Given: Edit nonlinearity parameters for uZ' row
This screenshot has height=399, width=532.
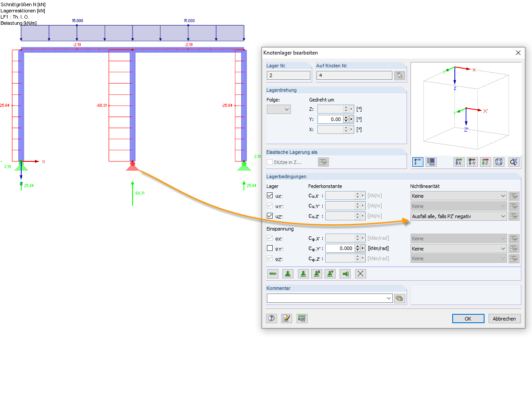Looking at the screenshot, I should 514,216.
